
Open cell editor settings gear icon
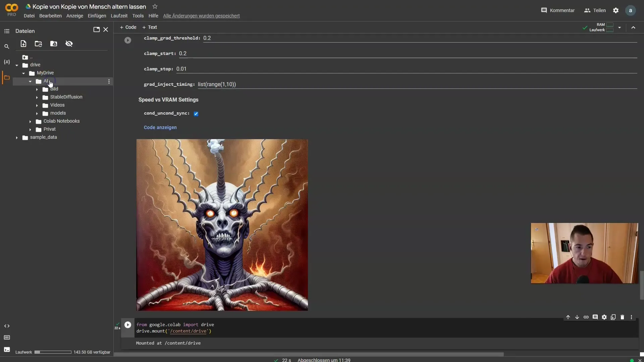[604, 317]
